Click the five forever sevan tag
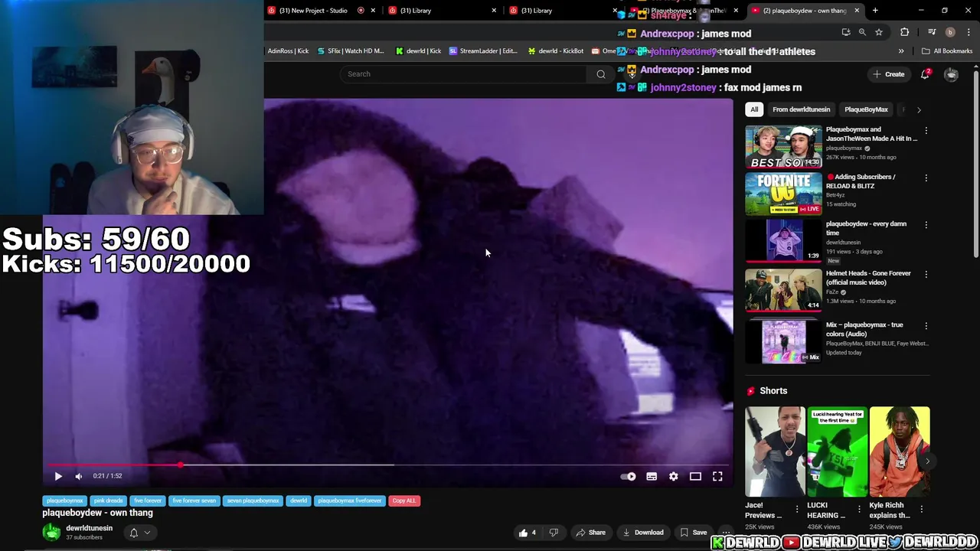The image size is (980, 551). pos(194,500)
